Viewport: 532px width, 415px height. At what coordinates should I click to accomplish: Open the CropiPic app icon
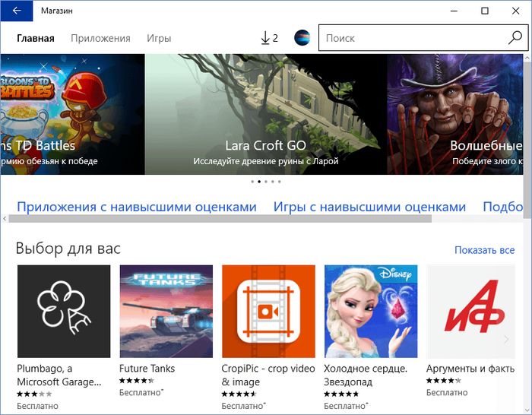(268, 311)
